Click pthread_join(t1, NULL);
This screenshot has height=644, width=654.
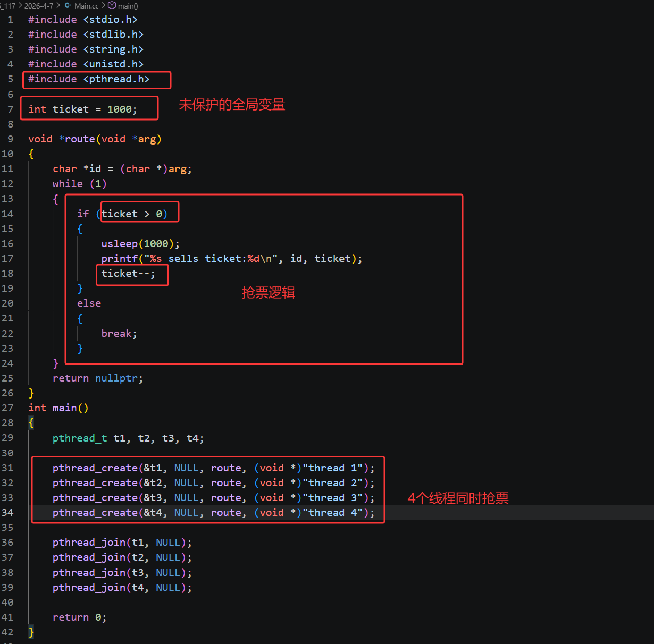(122, 543)
